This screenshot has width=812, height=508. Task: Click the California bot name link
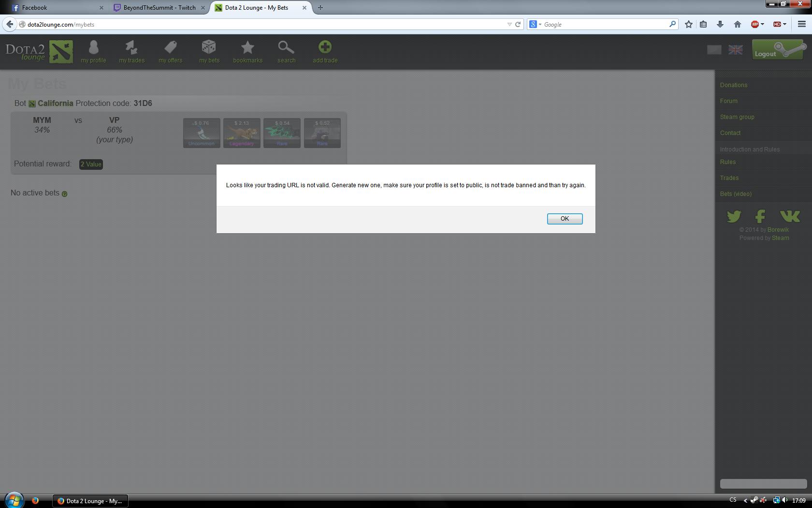(56, 104)
